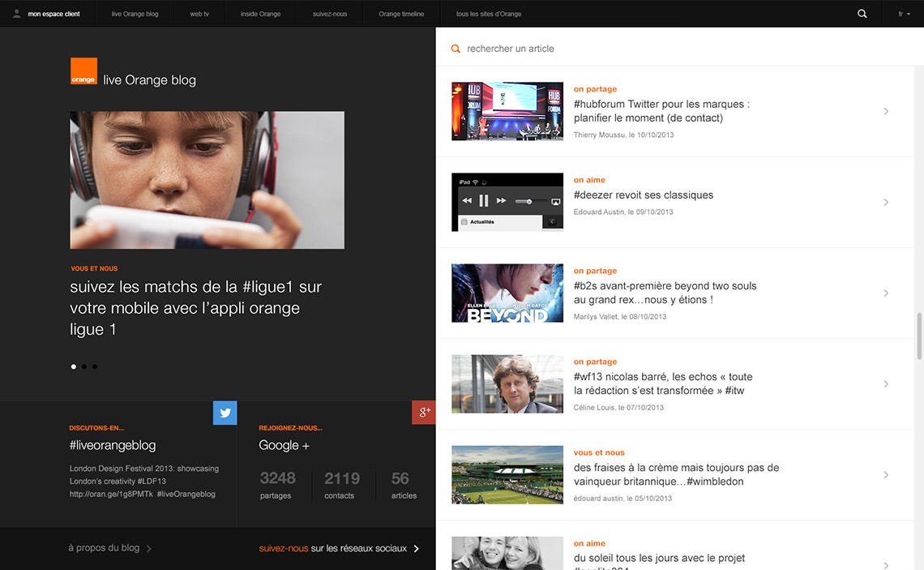The height and width of the screenshot is (570, 924).
Task: Select the second carousel dot
Action: [84, 366]
